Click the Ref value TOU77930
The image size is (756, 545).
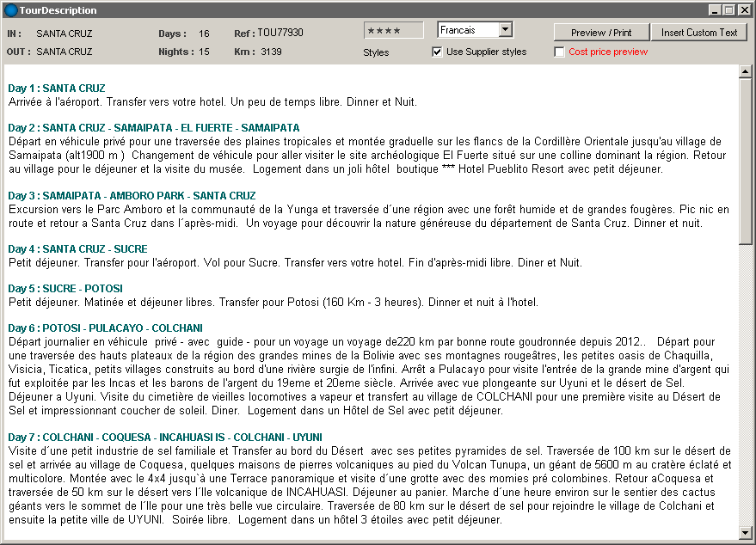tap(280, 34)
